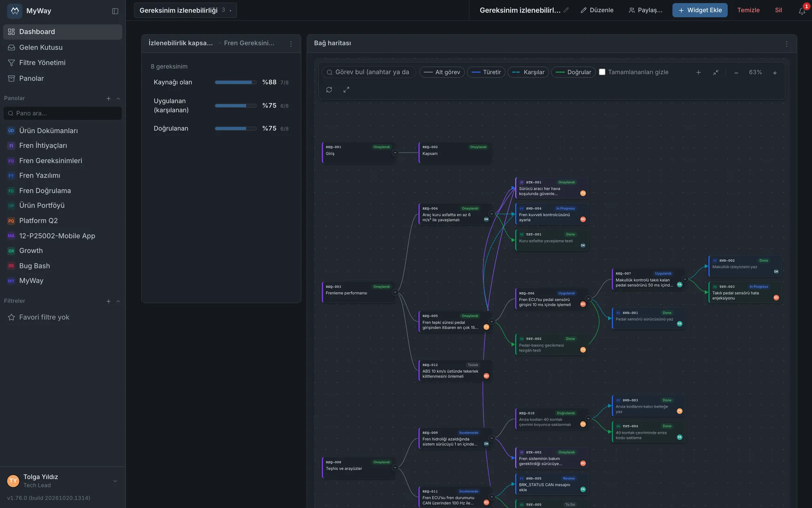Toggle Tamamlananları gizle checkbox
812x508 pixels.
602,72
